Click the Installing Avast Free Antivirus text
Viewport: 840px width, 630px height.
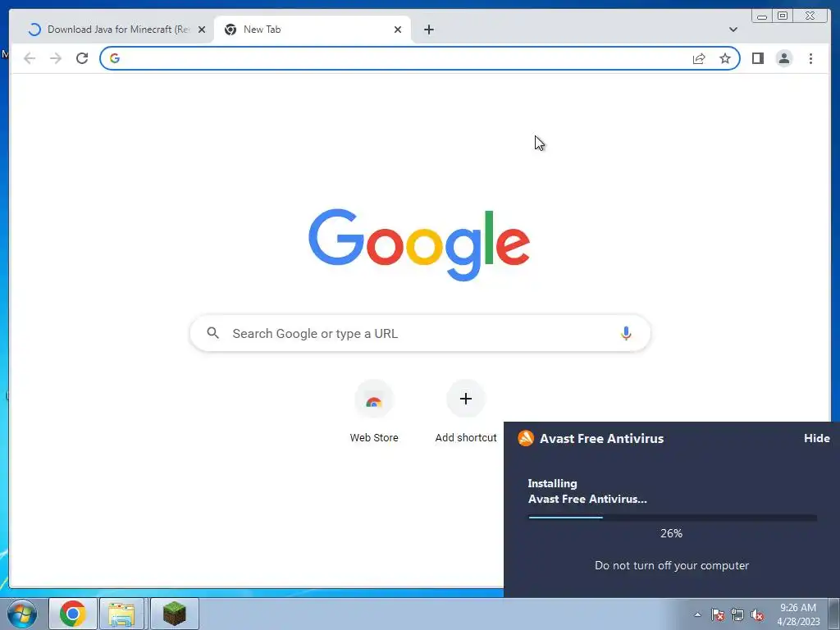coord(587,491)
